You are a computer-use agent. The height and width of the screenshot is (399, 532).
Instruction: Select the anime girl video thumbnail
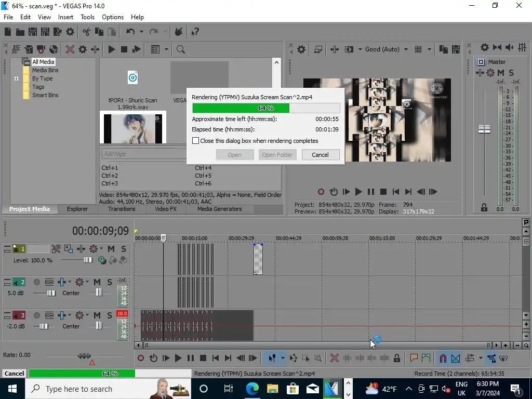click(132, 128)
